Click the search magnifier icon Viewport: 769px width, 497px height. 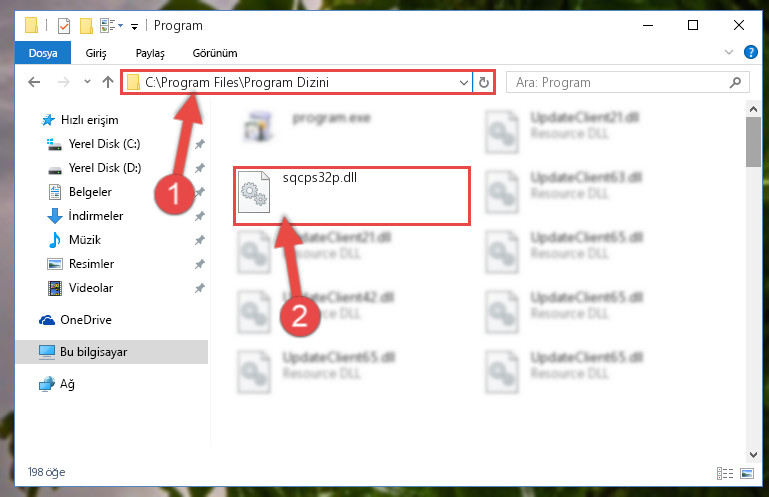point(735,82)
